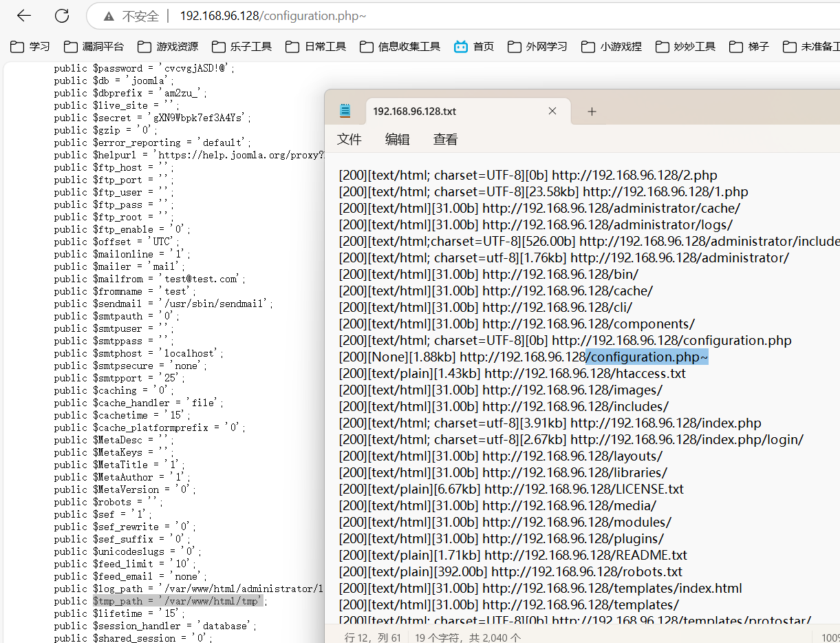
Task: Open the 文件 menu in Notepad
Action: pos(349,140)
